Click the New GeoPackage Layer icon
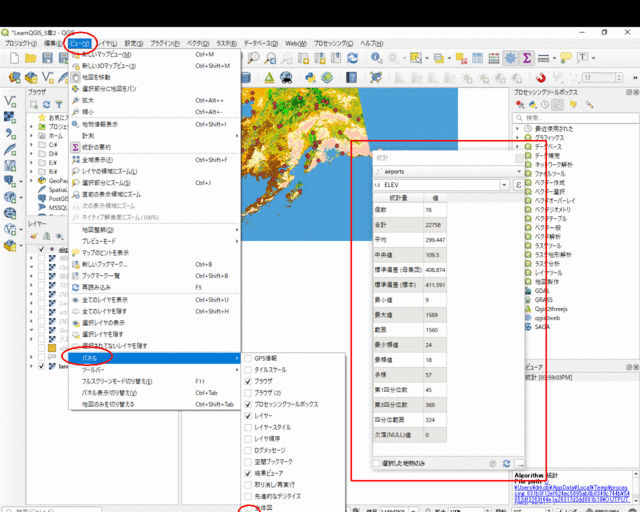Image resolution: width=640 pixels, height=512 pixels. pos(31,77)
